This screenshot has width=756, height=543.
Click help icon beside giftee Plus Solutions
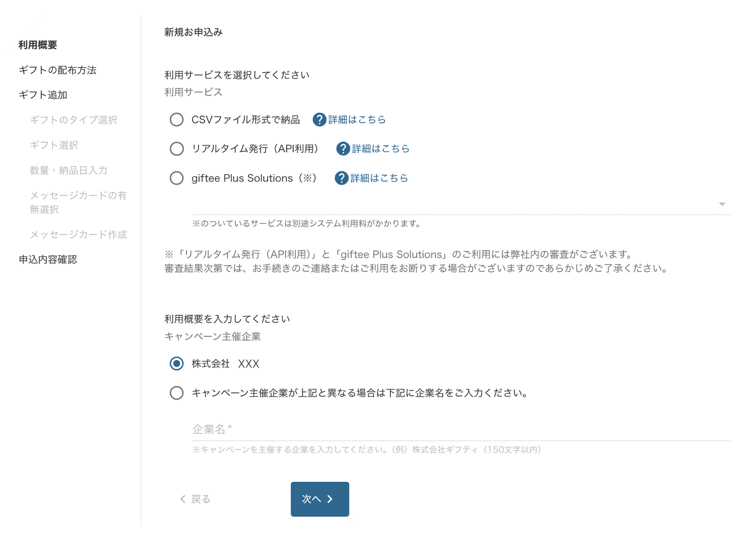(342, 178)
